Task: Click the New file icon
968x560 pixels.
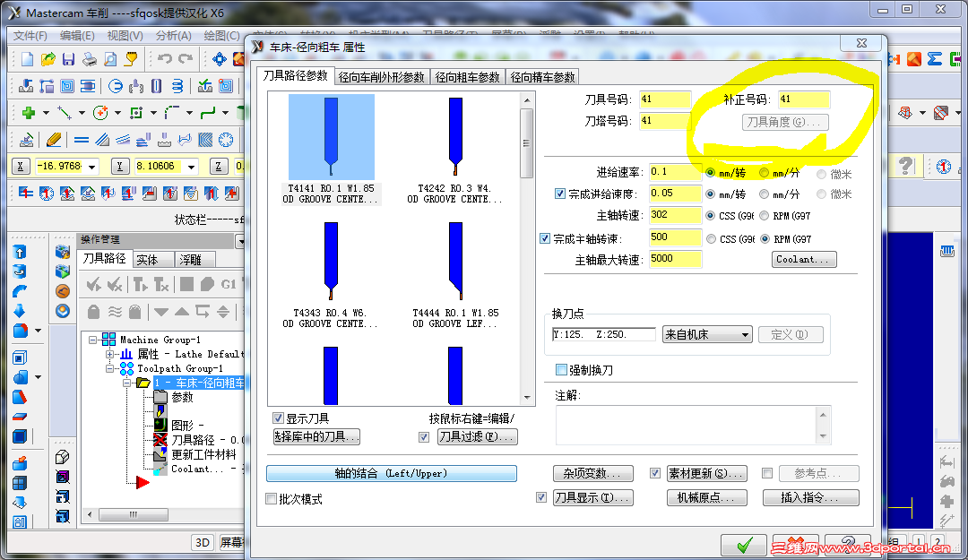Action: [x=27, y=59]
